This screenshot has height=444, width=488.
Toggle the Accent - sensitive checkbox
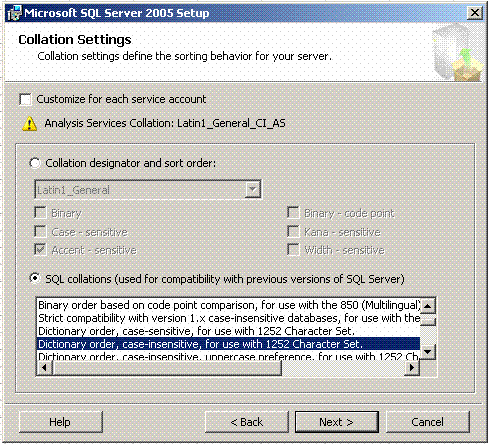(x=40, y=249)
